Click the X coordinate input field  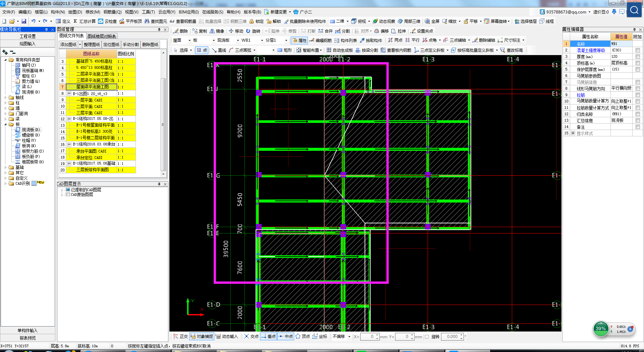pyautogui.click(x=368, y=337)
